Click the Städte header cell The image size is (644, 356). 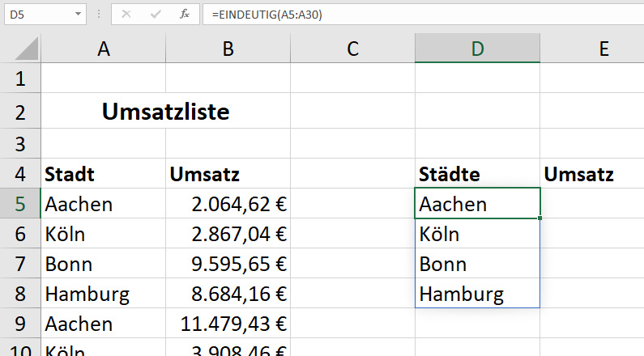pos(477,174)
